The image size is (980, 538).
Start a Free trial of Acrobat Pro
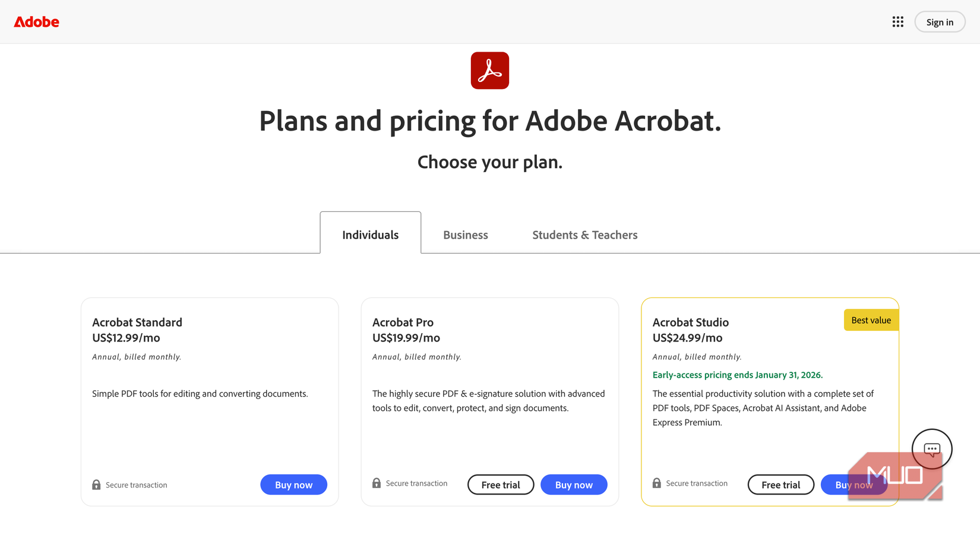501,485
